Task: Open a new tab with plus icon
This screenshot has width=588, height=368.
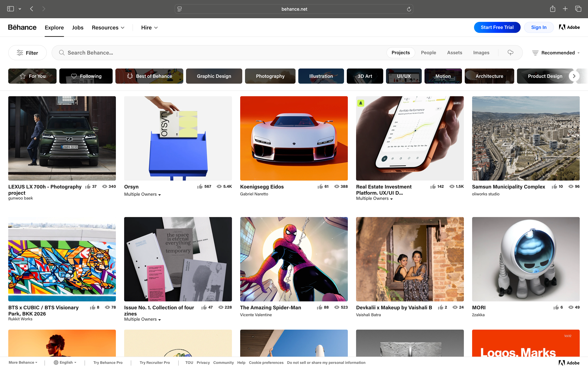Action: 565,9
